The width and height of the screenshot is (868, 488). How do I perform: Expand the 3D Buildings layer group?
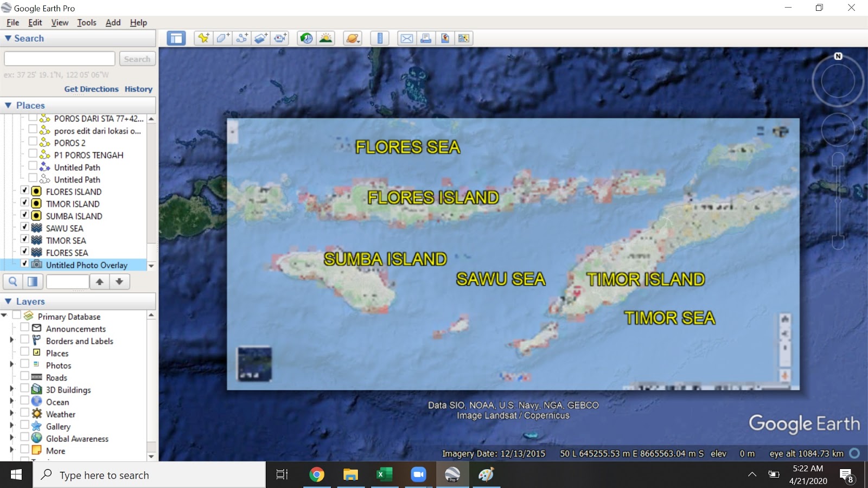12,389
